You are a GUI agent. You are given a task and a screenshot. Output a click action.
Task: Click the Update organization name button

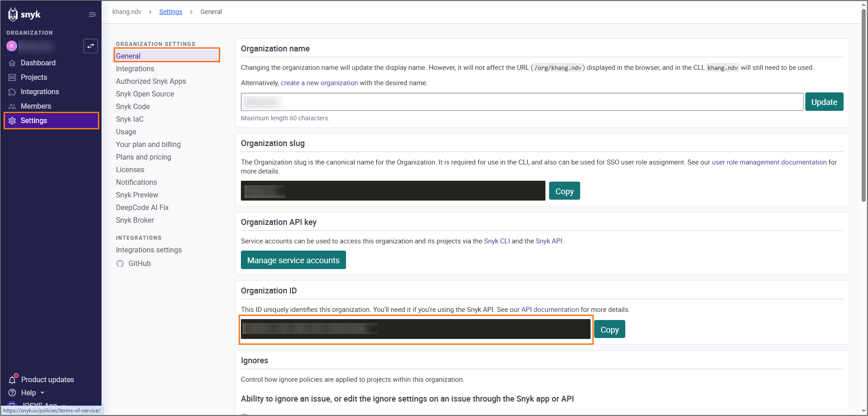tap(824, 102)
